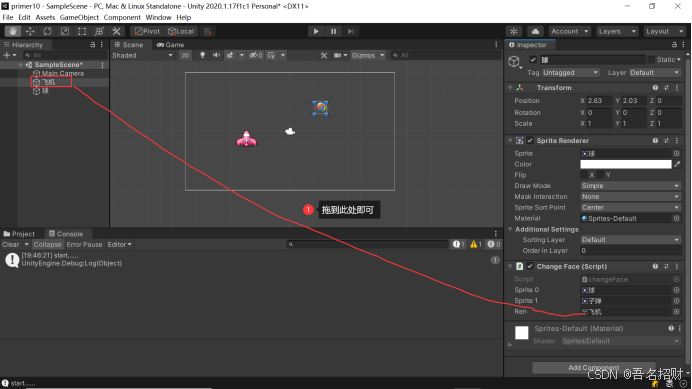Open the Component menu
The height and width of the screenshot is (389, 692).
[122, 17]
